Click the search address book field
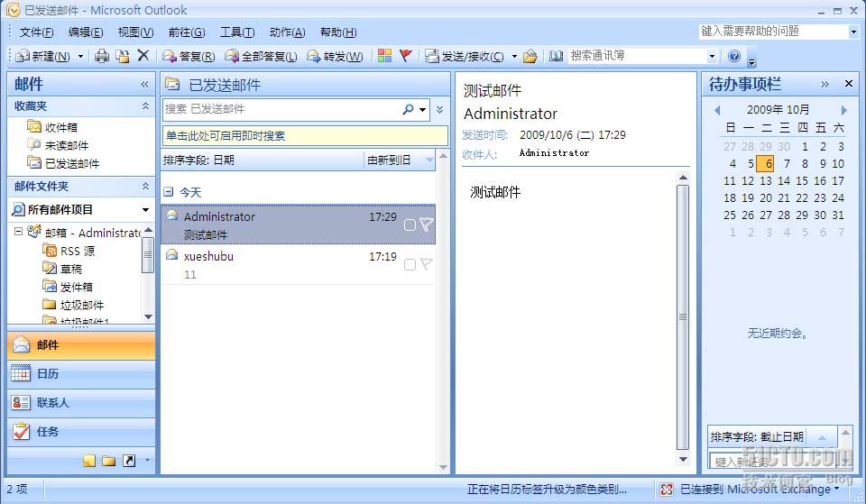 pos(637,56)
